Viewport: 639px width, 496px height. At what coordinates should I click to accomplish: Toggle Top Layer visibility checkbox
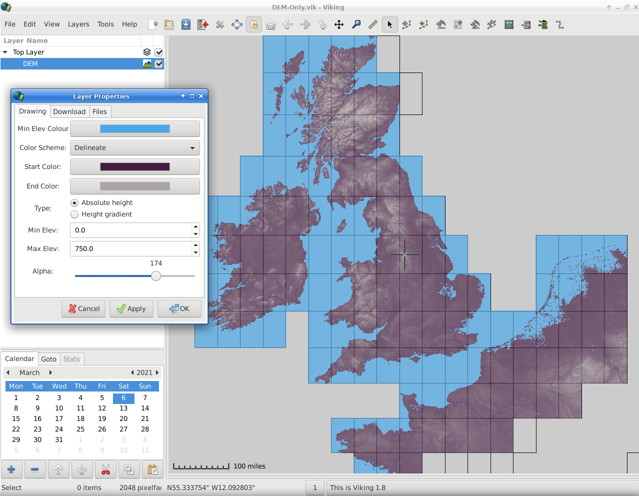click(x=159, y=52)
